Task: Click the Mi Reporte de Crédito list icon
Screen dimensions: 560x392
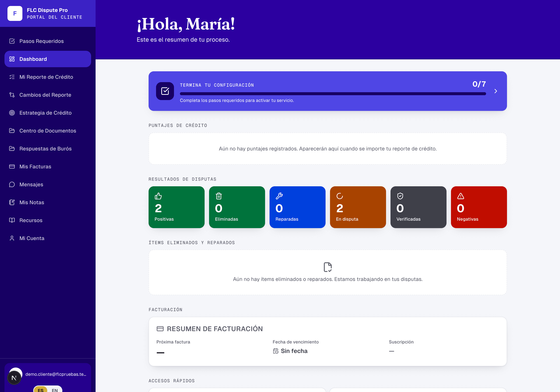Action: tap(12, 77)
